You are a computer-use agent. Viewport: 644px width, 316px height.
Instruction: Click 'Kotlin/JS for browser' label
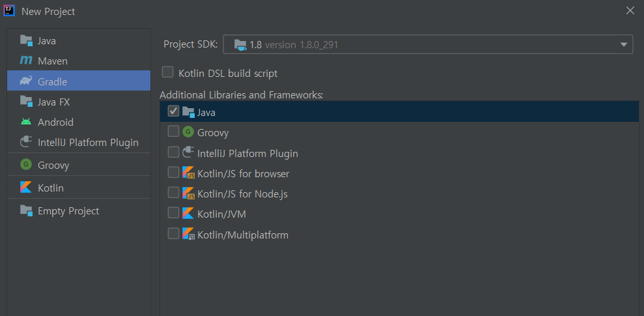(x=243, y=174)
